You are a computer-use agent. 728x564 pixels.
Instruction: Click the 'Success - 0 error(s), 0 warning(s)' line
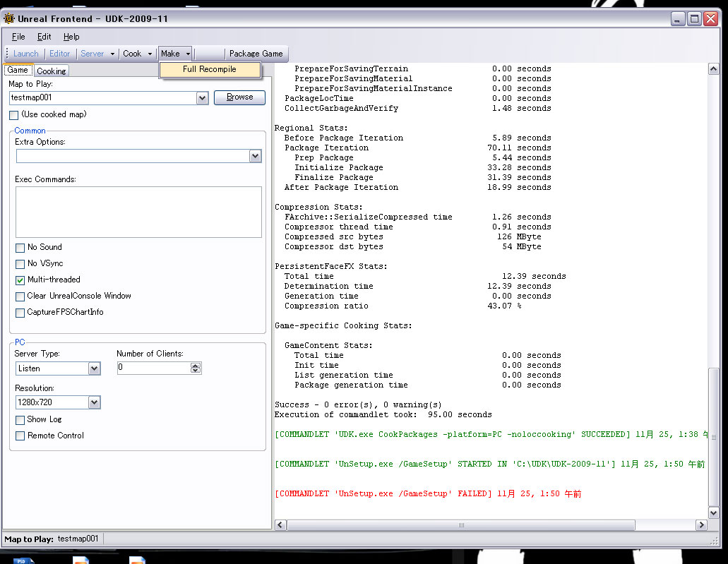[x=358, y=404]
